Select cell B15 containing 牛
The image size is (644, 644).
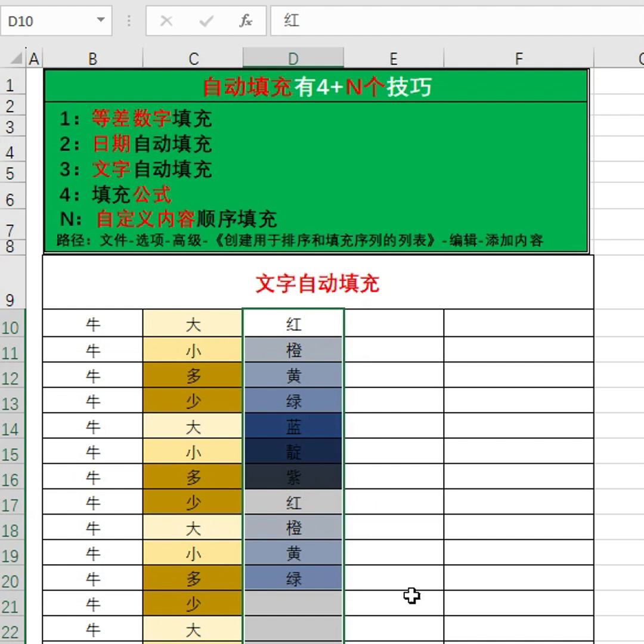click(x=93, y=451)
